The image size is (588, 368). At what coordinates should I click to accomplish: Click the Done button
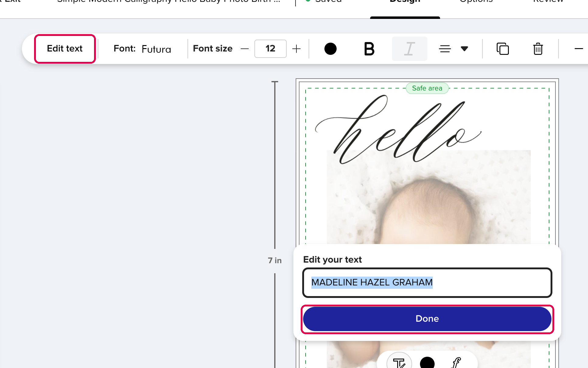tap(427, 319)
